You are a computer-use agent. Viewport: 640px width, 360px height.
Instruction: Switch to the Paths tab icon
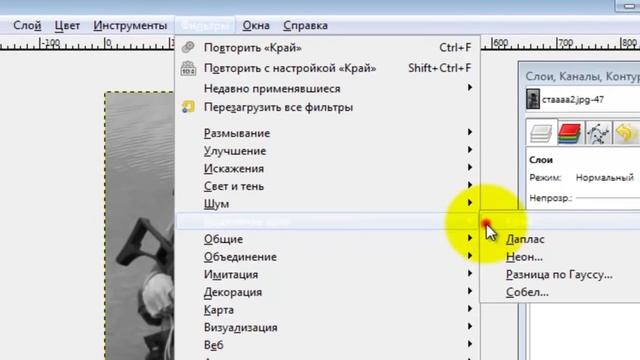(x=598, y=133)
